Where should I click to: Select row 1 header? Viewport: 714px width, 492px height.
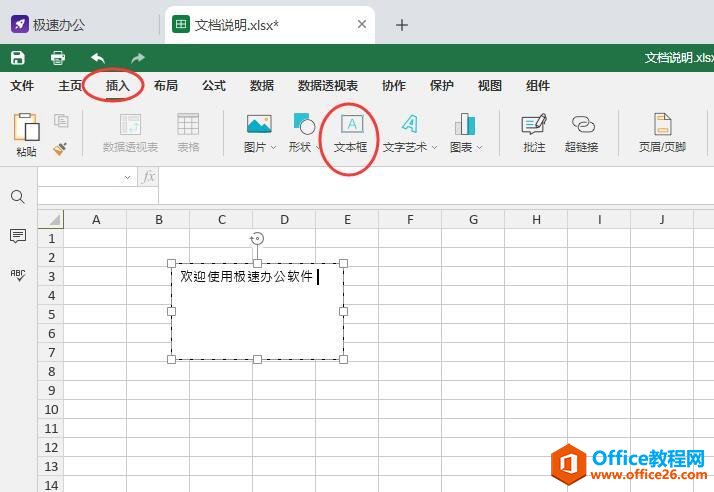coord(51,238)
